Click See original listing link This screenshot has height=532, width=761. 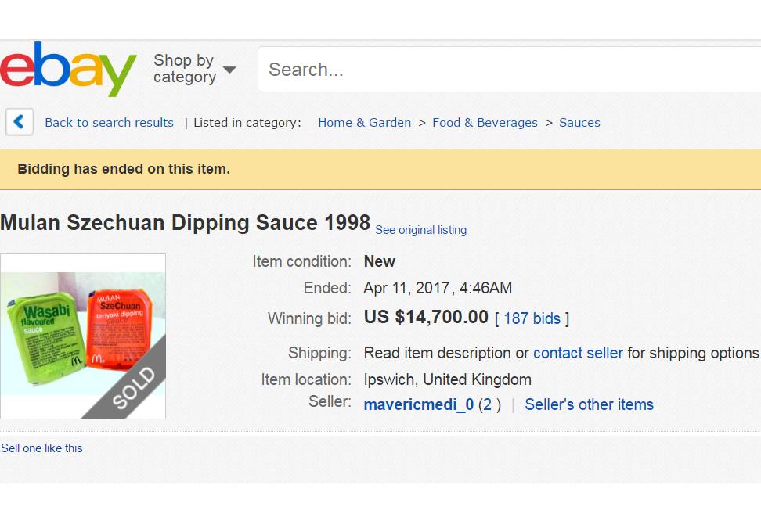click(x=420, y=230)
